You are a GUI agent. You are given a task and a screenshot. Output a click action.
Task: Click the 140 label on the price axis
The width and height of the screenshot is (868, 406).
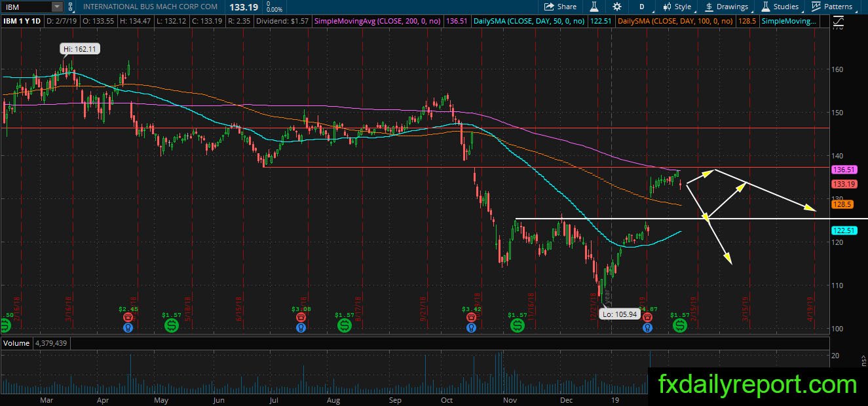[x=837, y=156]
